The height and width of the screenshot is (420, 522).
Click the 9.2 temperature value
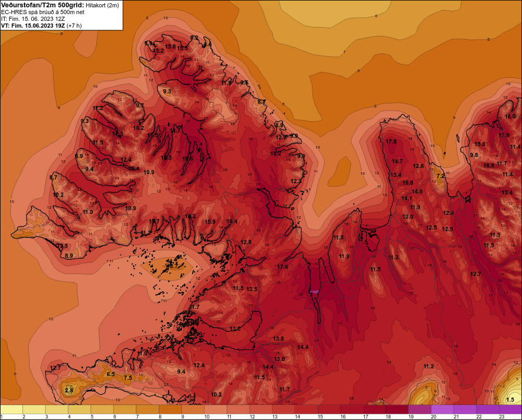point(194,38)
